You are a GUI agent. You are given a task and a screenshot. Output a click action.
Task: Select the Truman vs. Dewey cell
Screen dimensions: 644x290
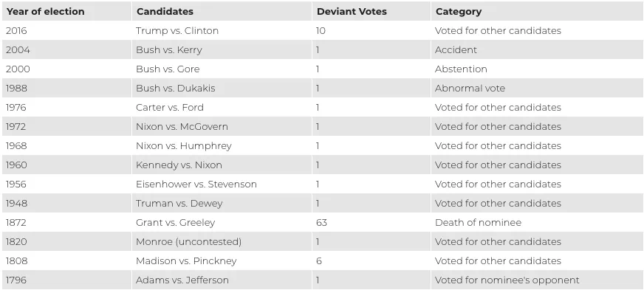click(222, 204)
